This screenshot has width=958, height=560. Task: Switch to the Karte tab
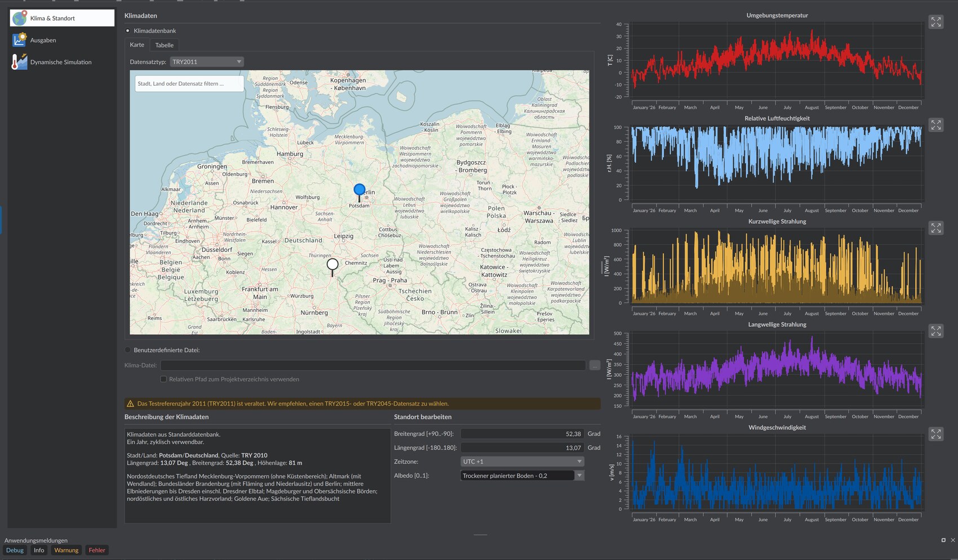pyautogui.click(x=137, y=45)
